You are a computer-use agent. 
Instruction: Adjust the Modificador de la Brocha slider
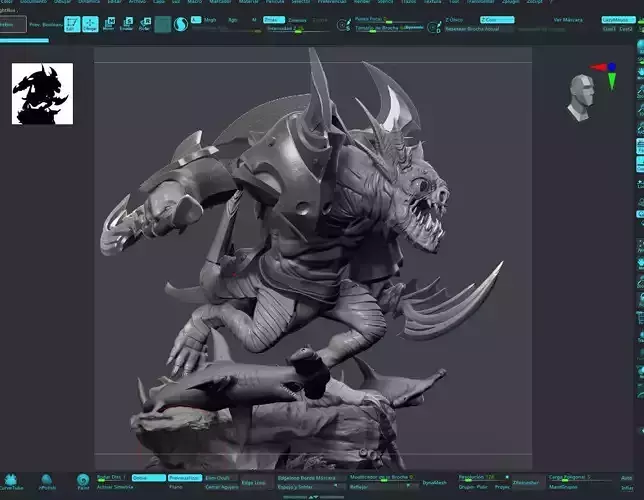click(382, 477)
